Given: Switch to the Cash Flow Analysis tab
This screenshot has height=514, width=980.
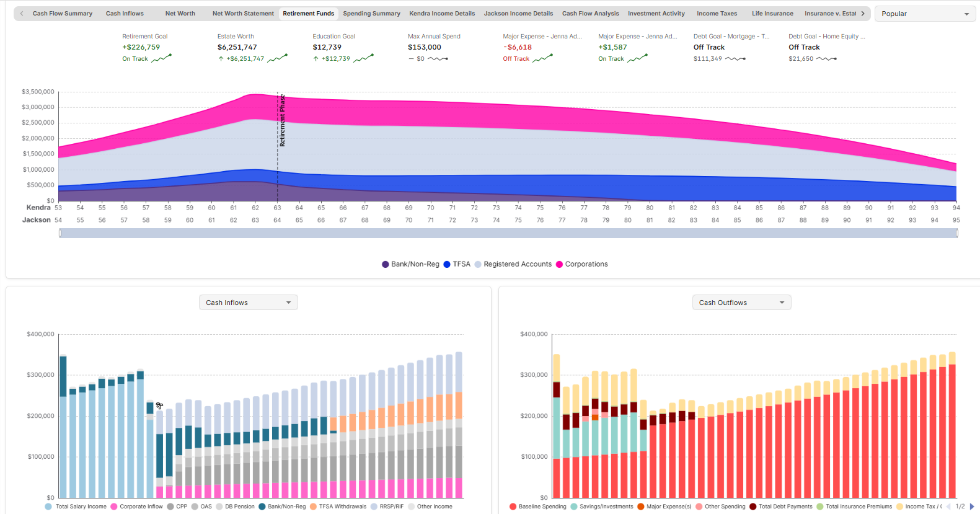Looking at the screenshot, I should 590,14.
